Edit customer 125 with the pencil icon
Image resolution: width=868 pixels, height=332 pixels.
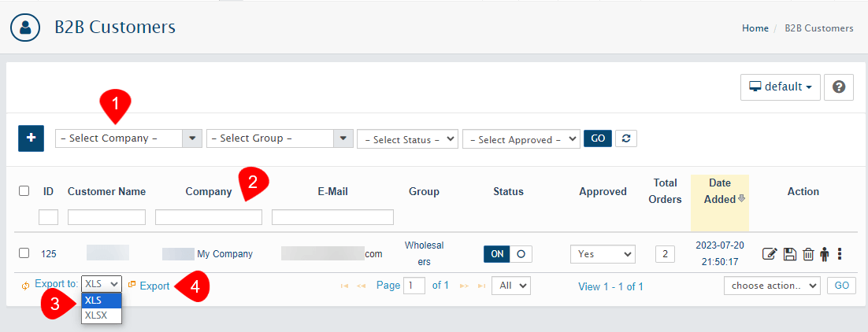tap(770, 254)
